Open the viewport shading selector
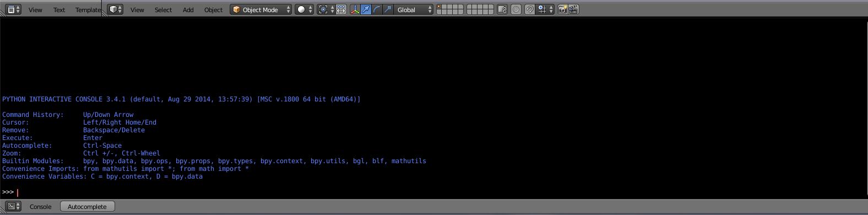 (x=304, y=9)
